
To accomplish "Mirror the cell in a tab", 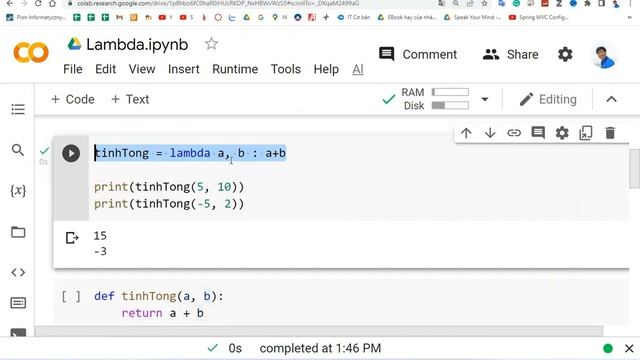I will point(586,133).
